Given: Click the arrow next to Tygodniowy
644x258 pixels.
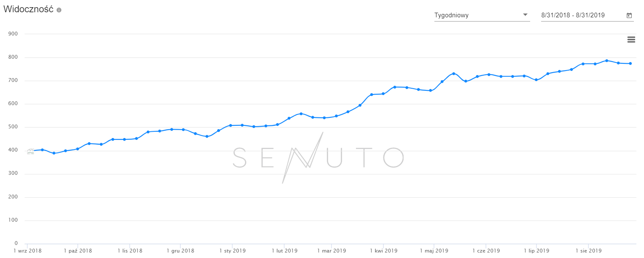Looking at the screenshot, I should tap(525, 15).
